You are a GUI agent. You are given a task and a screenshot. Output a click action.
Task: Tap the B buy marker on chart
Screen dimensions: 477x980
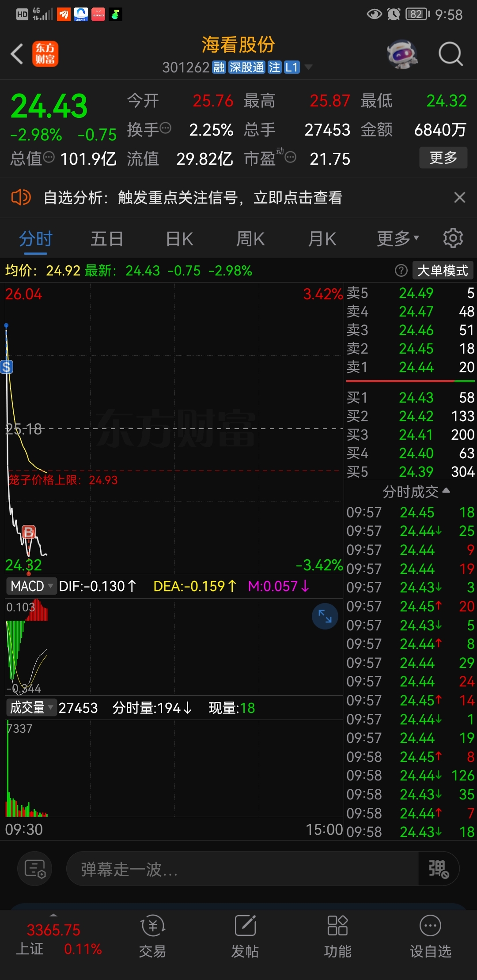[x=29, y=532]
